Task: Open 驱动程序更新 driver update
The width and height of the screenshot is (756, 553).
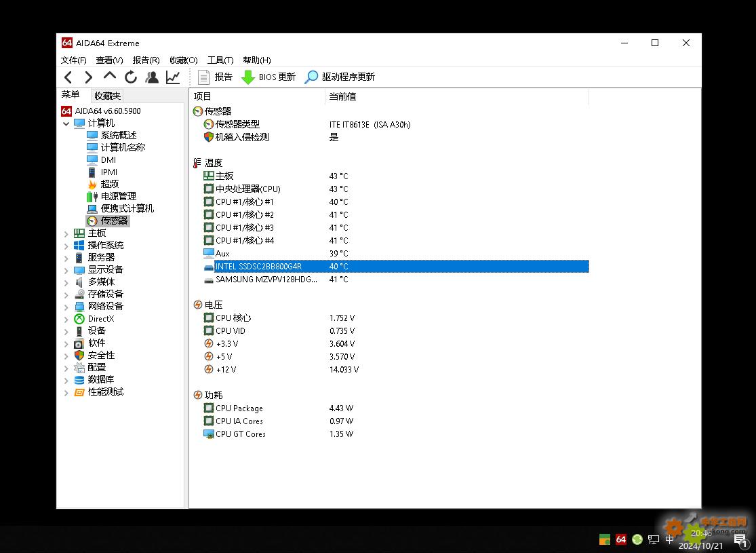Action: pos(340,77)
